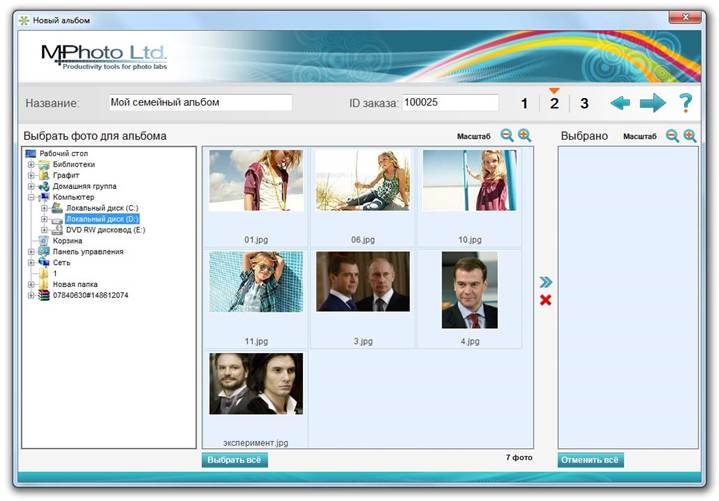Click the Библиотеки folder icon
719x501 pixels.
coord(44,165)
